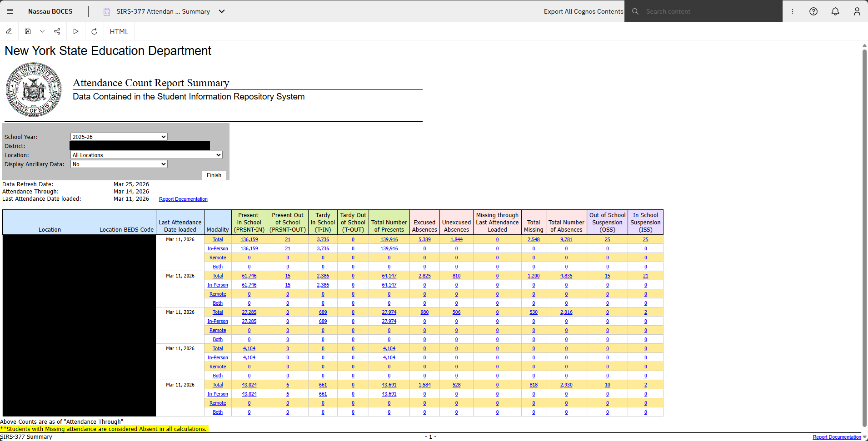
Task: Click the search magnifier icon
Action: click(635, 11)
